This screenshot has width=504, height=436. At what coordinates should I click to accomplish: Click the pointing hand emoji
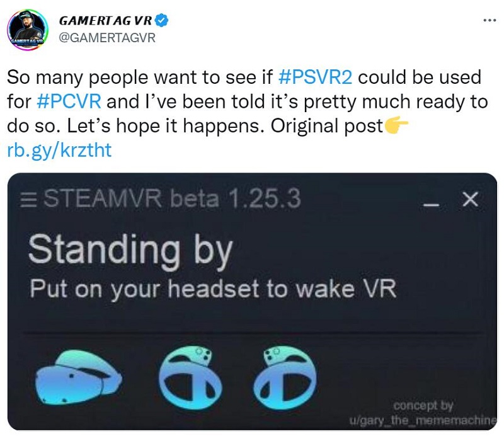pyautogui.click(x=396, y=125)
